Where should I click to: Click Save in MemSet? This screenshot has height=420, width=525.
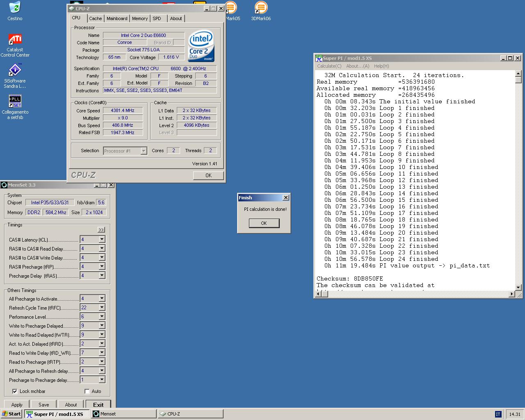43,404
